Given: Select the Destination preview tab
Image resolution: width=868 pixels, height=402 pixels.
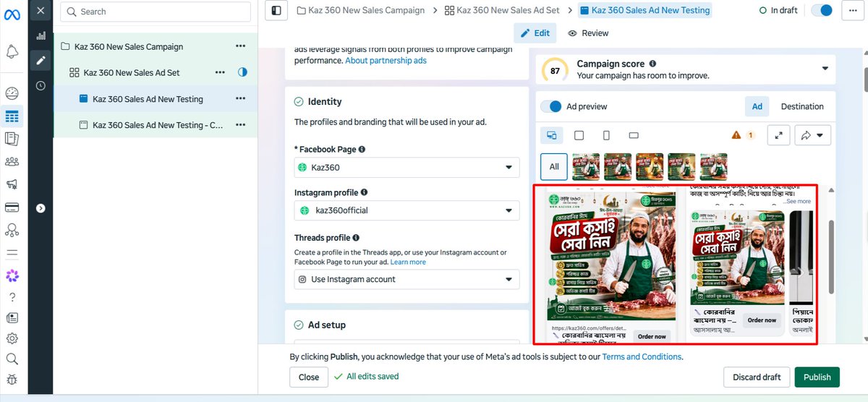Looking at the screenshot, I should (802, 106).
